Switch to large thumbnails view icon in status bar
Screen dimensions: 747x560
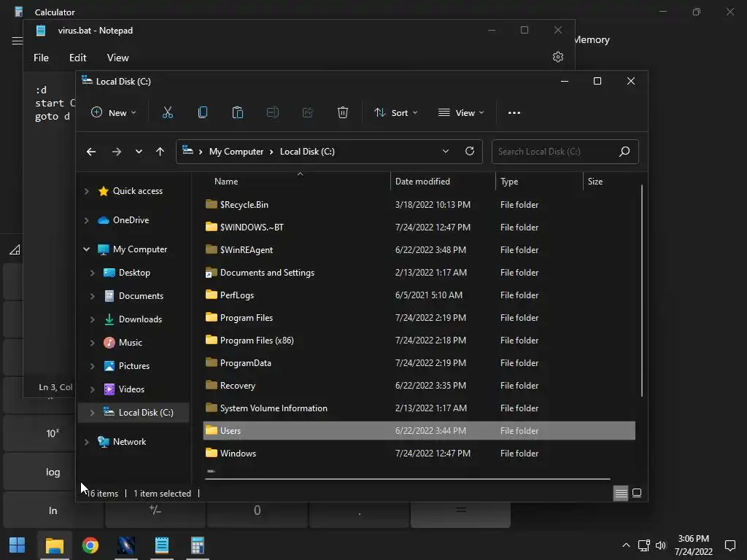[637, 494]
